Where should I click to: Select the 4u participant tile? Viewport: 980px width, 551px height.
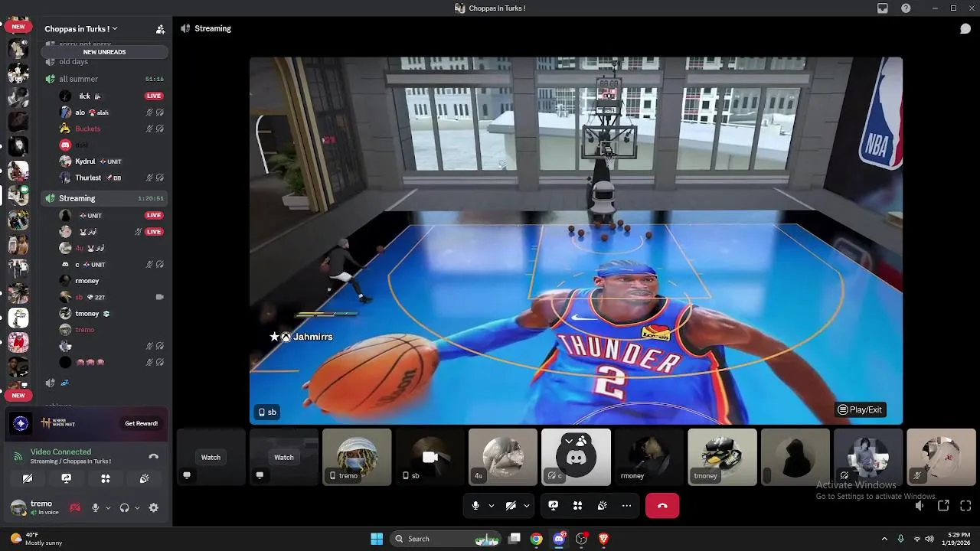coord(503,457)
